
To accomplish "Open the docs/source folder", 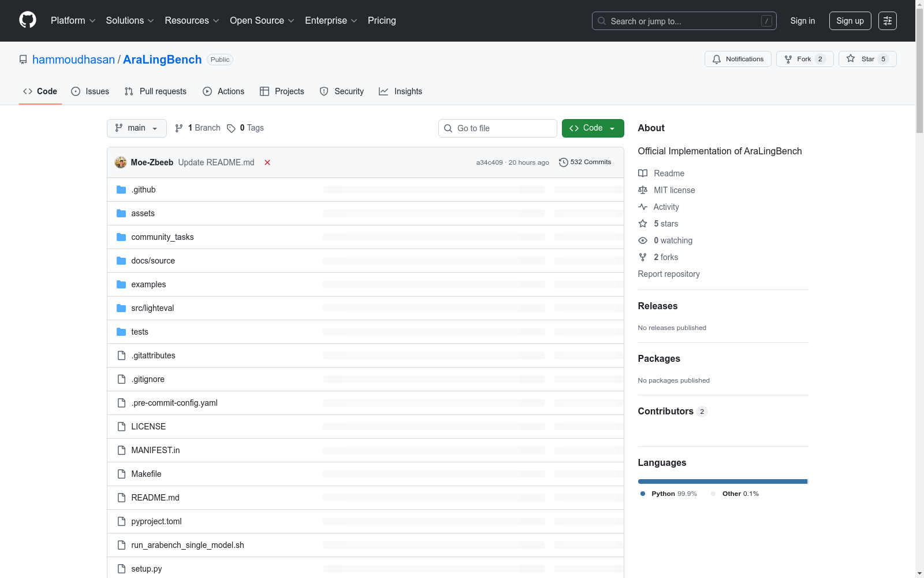I will [153, 261].
